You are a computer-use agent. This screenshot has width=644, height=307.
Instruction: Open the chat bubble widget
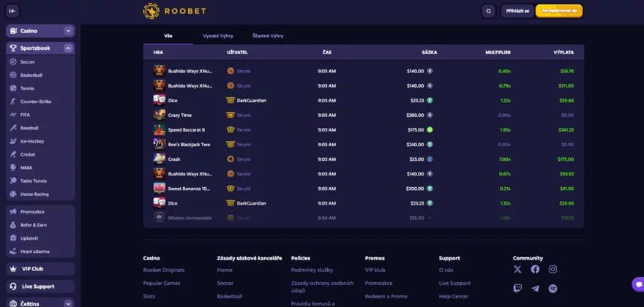(637, 284)
